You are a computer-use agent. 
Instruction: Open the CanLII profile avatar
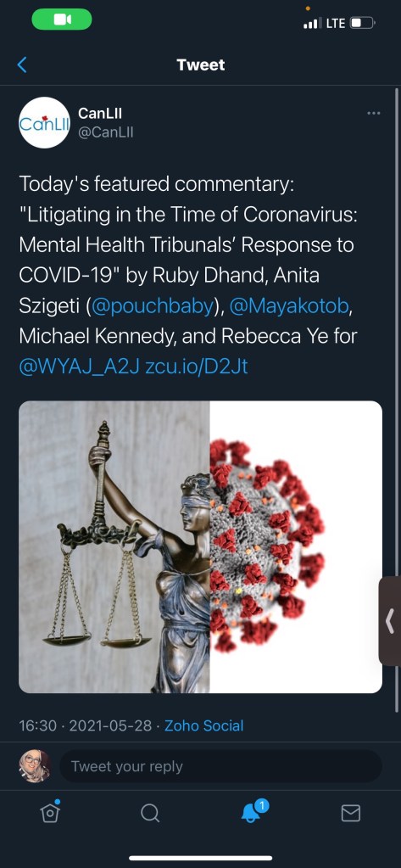tap(44, 122)
